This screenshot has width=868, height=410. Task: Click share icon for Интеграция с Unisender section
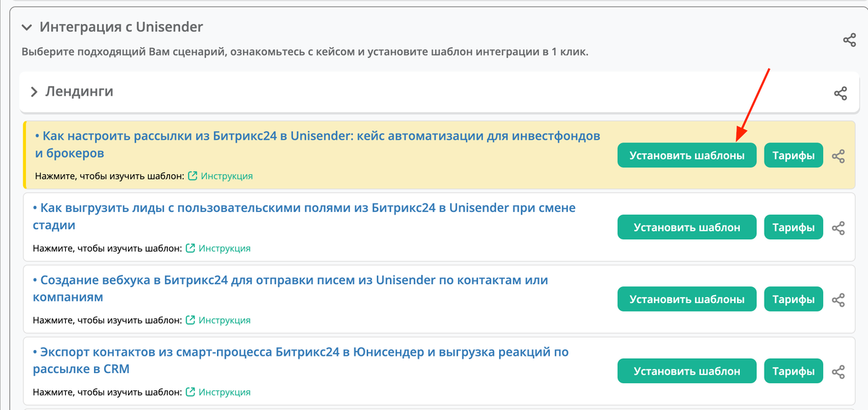pyautogui.click(x=849, y=40)
